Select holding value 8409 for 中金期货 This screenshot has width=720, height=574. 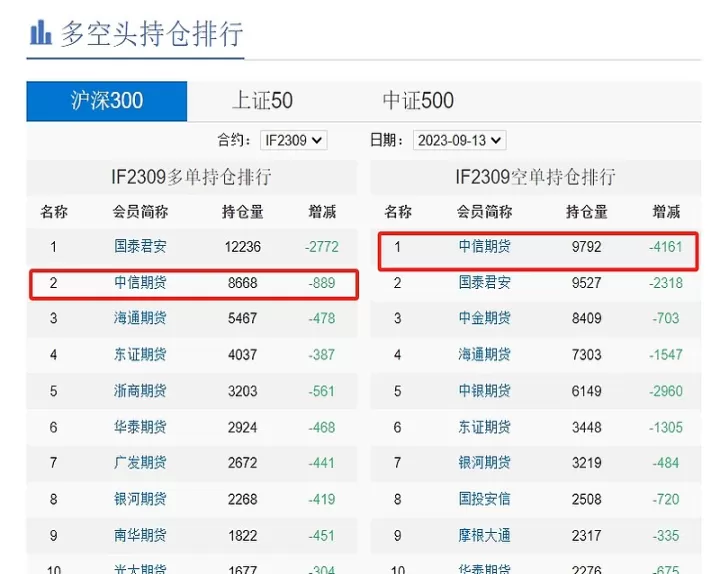point(586,318)
